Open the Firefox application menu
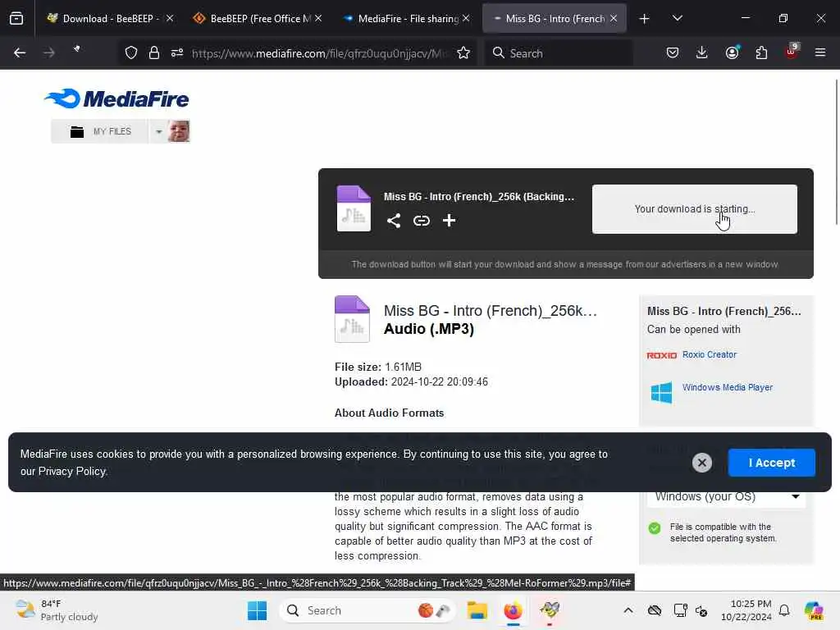 [x=820, y=52]
